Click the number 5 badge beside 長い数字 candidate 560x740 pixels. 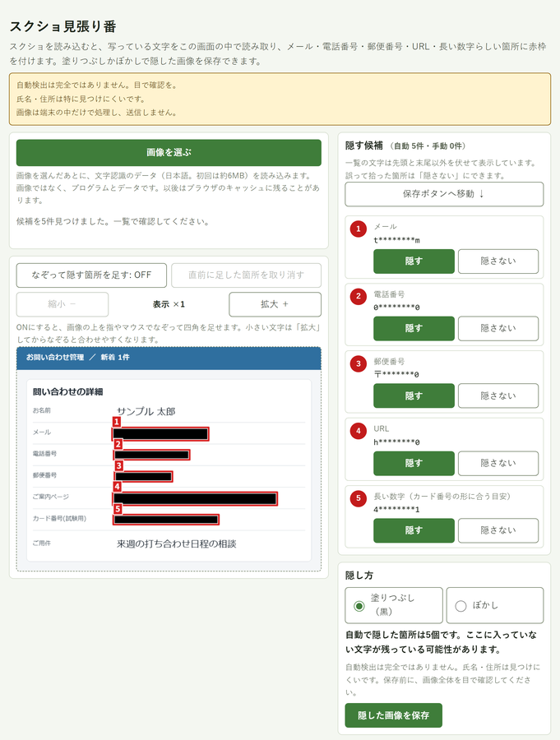[359, 499]
